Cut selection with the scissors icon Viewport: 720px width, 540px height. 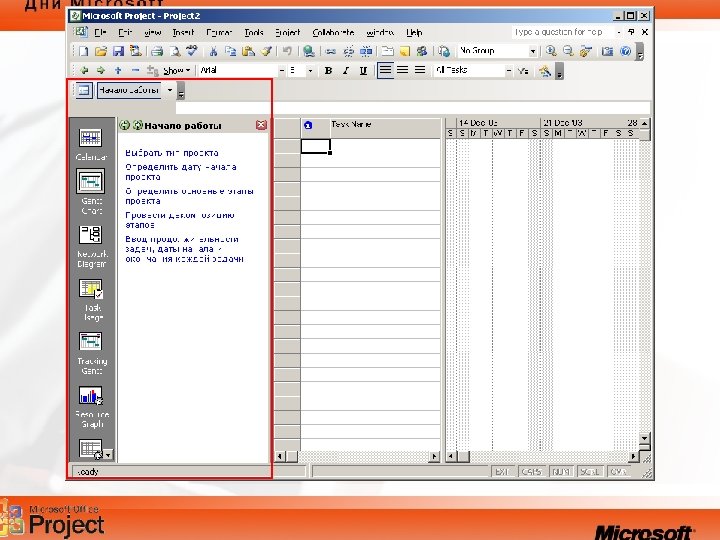pos(213,51)
